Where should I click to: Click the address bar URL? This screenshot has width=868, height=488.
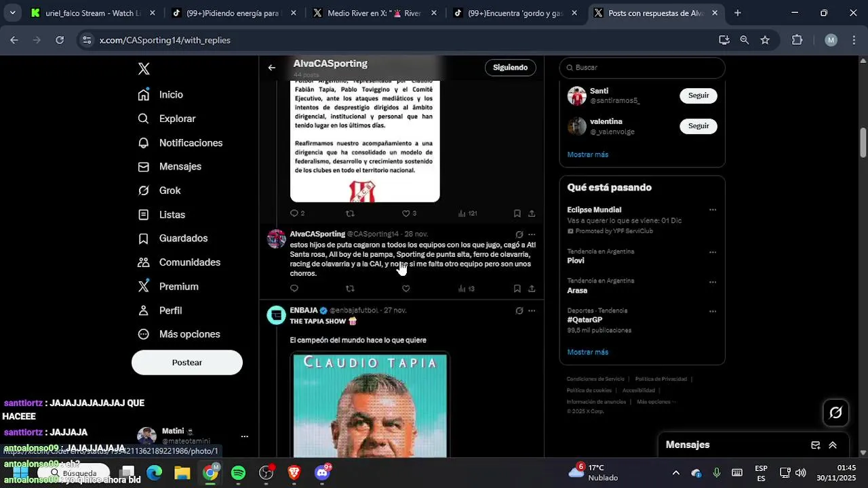[x=165, y=40]
